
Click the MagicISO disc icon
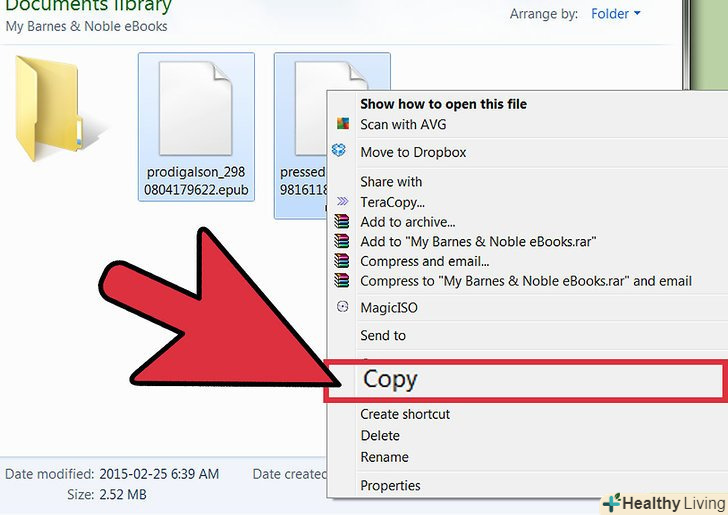[x=343, y=306]
